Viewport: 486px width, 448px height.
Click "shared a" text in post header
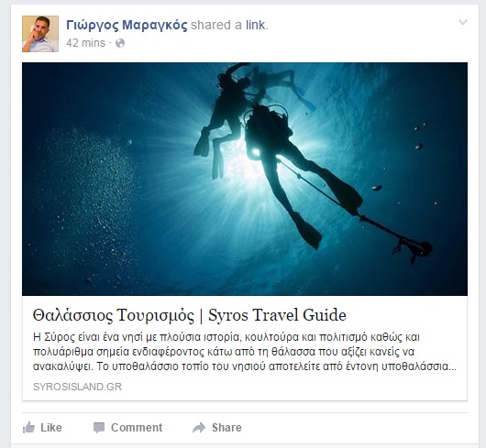click(x=216, y=25)
